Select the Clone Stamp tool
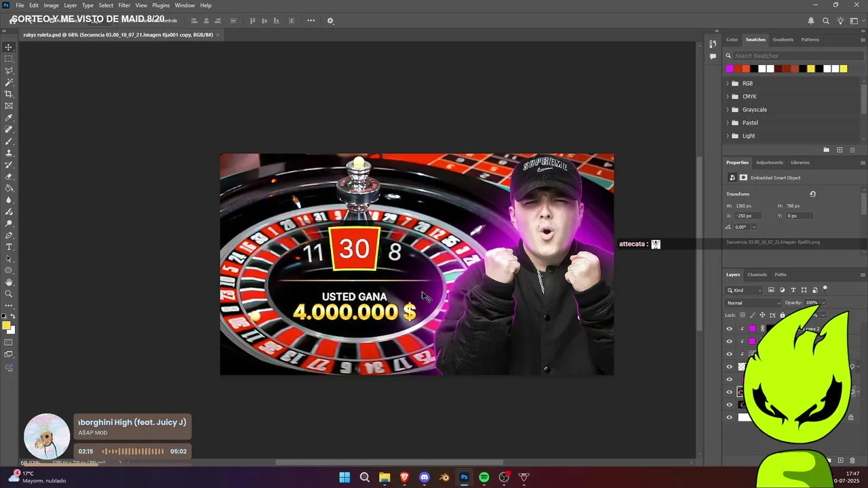This screenshot has height=488, width=868. coord(9,153)
